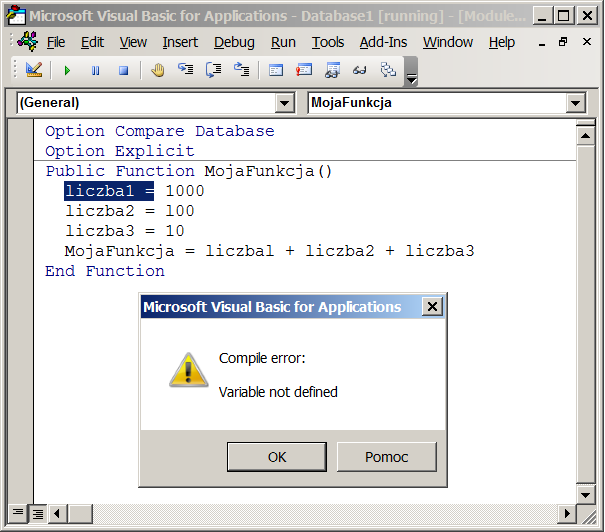The height and width of the screenshot is (532, 605).
Task: Click the Step Out icon
Action: [x=242, y=69]
